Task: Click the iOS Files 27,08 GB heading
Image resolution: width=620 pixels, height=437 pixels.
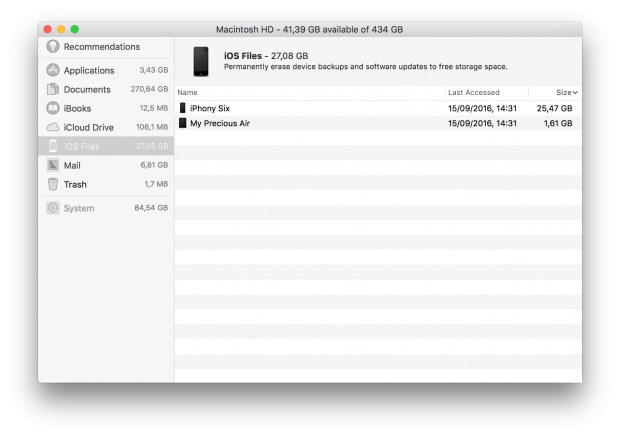Action: point(266,56)
